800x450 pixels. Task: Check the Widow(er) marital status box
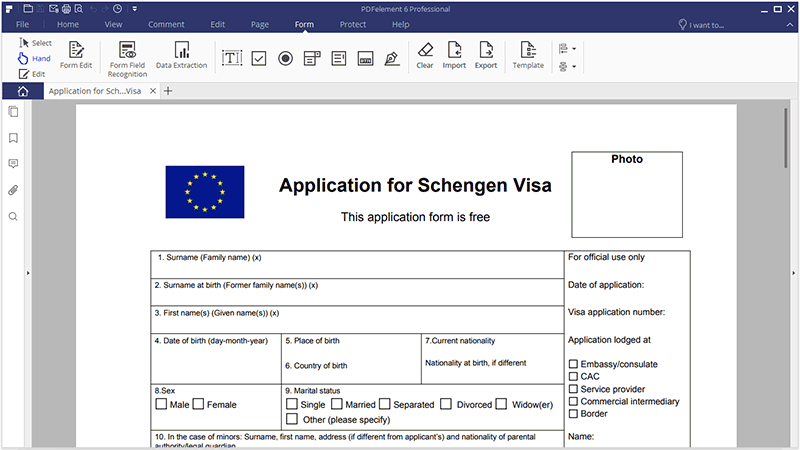point(502,404)
